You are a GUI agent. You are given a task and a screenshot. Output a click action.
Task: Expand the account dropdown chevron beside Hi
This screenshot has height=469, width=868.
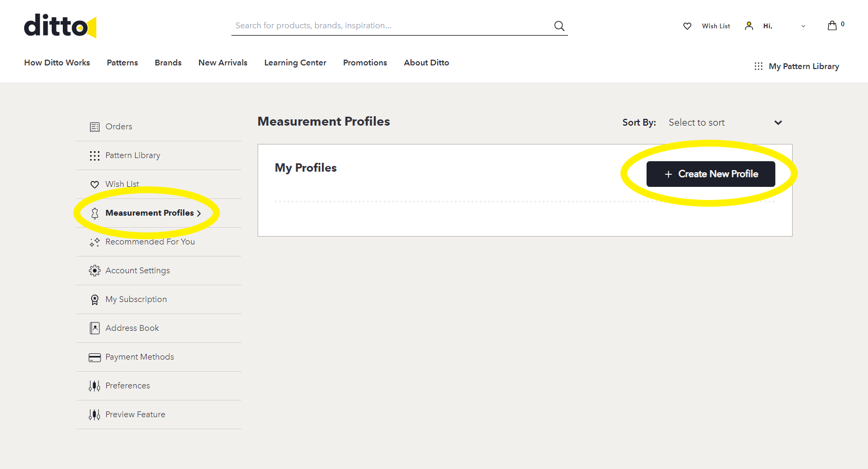coord(803,26)
